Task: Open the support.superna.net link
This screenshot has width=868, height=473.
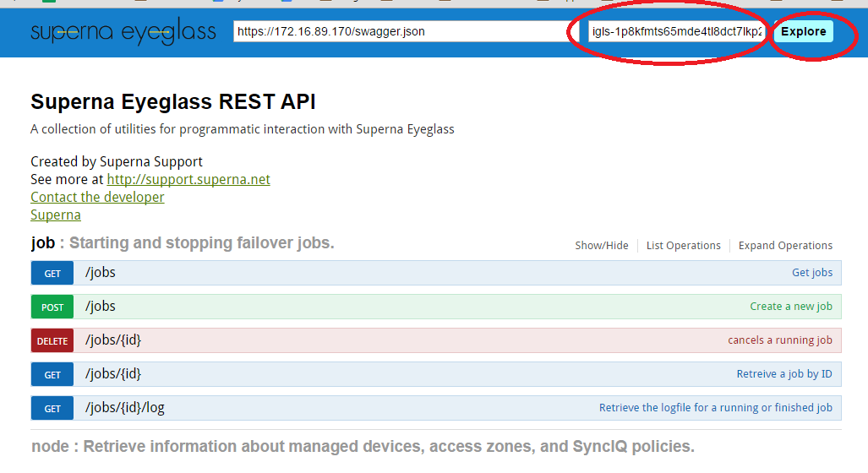Action: (x=188, y=179)
